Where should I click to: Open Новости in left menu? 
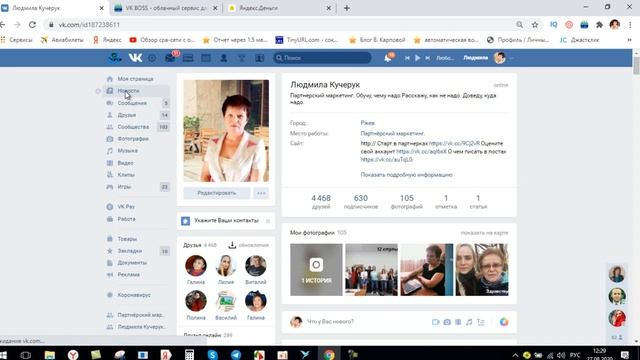tap(129, 91)
